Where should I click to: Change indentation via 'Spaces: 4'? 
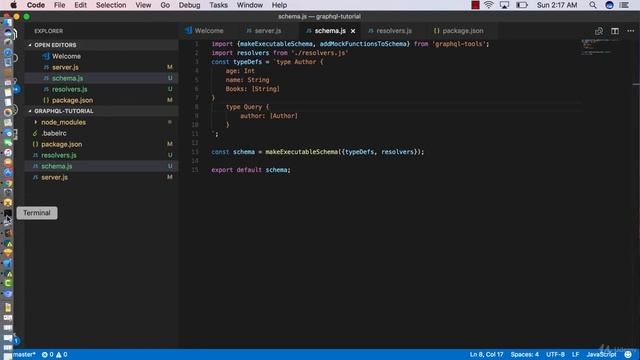coord(524,355)
